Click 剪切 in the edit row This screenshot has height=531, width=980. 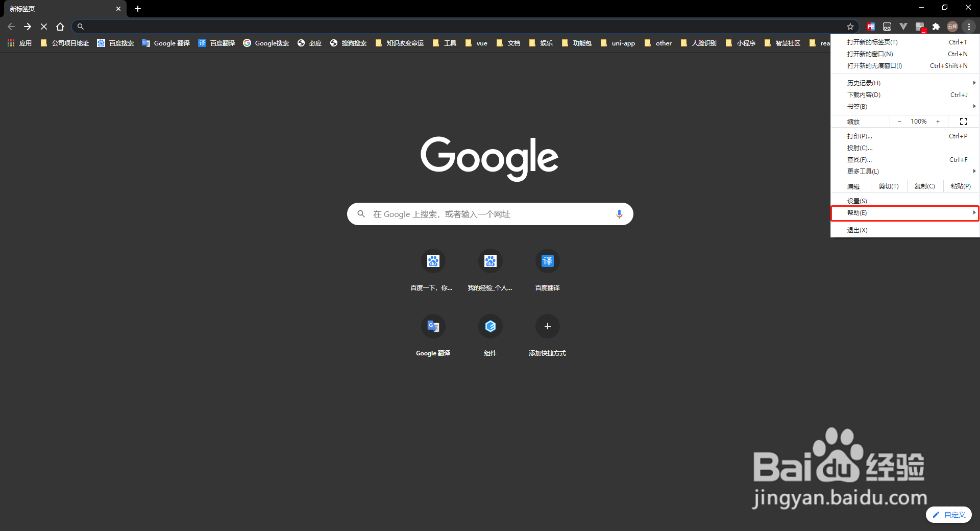pos(889,186)
